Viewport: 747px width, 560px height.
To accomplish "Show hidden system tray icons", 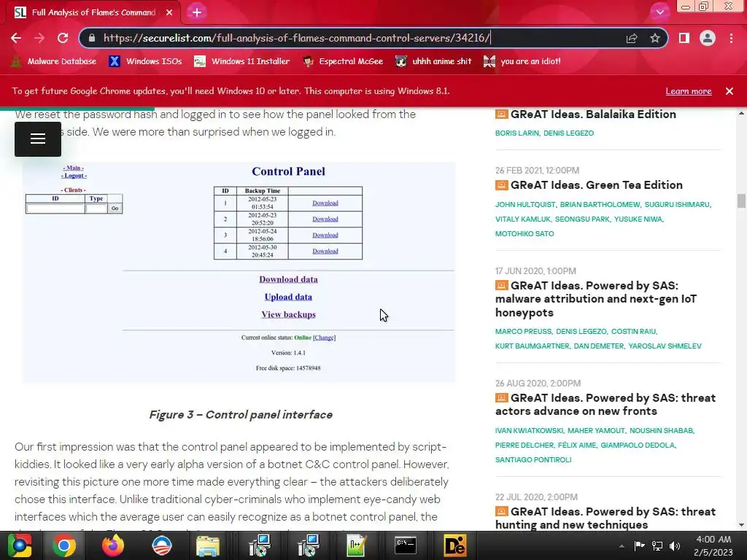I will pos(622,546).
